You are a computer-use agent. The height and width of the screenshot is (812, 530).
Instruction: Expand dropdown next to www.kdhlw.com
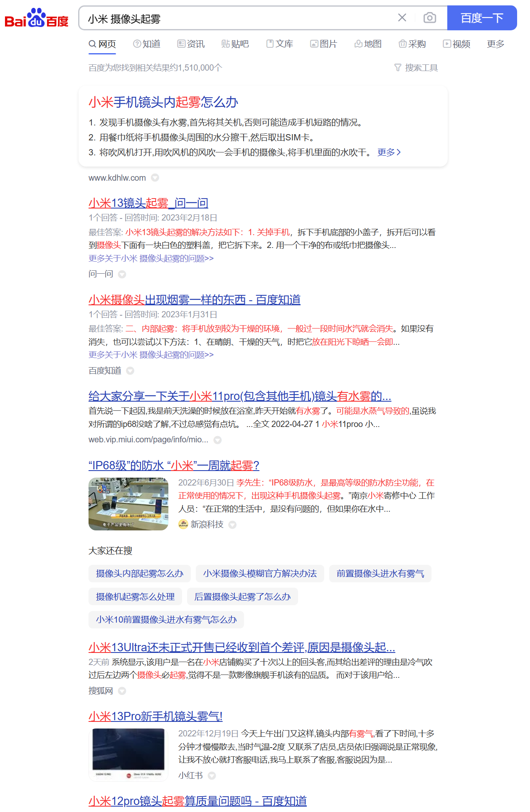[x=155, y=178]
